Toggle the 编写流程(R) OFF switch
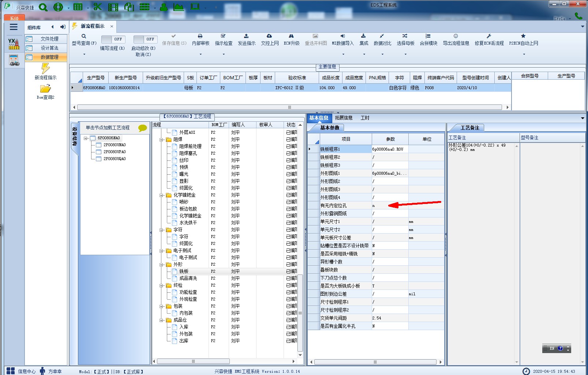Screen dimensions: 588x375 113,39
